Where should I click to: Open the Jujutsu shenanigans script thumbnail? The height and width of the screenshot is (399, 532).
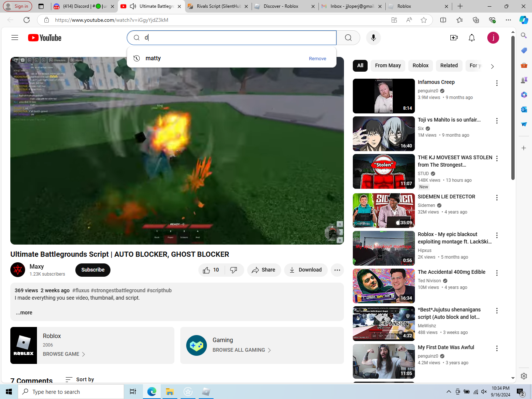384,324
